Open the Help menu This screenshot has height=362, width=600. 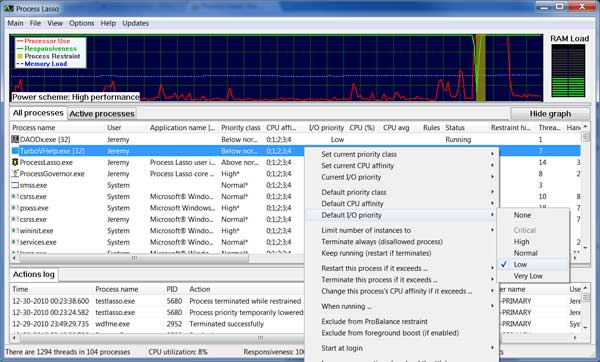(x=108, y=23)
